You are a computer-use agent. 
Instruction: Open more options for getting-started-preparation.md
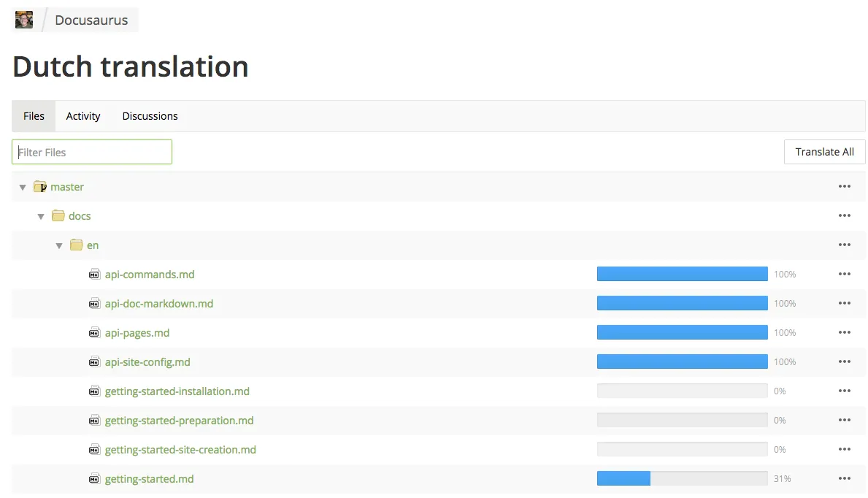(x=844, y=420)
